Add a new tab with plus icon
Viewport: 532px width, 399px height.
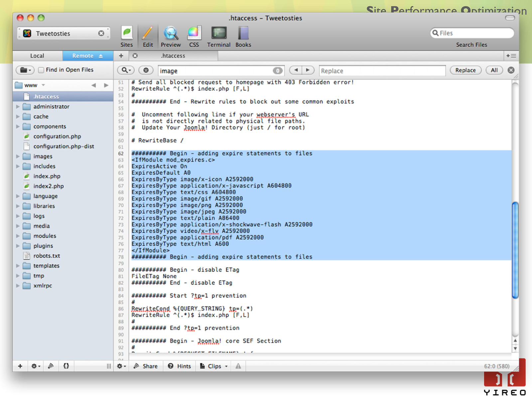[x=121, y=56]
